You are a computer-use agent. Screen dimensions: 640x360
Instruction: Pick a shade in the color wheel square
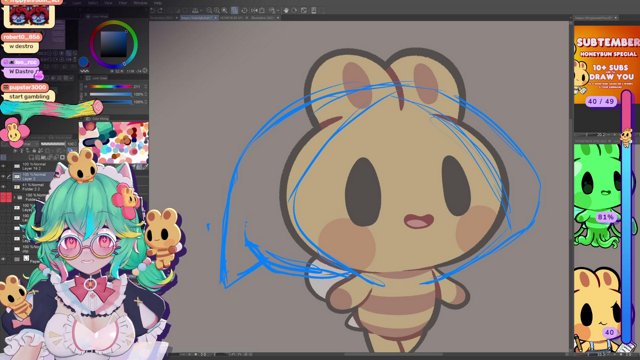click(114, 44)
